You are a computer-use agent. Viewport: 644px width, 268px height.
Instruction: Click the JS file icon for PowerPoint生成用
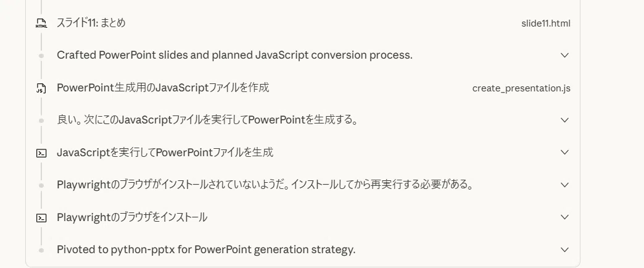tap(41, 88)
